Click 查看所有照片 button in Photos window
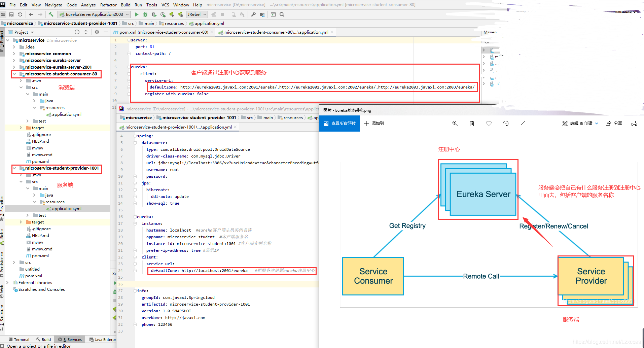Viewport: 644px width, 348px height. tap(339, 124)
